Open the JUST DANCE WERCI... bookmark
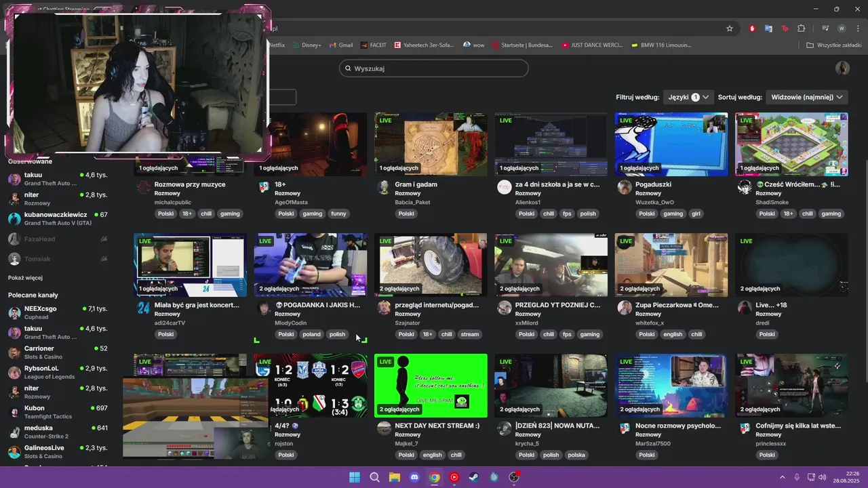Screen dimensions: 868x488 click(x=592, y=45)
